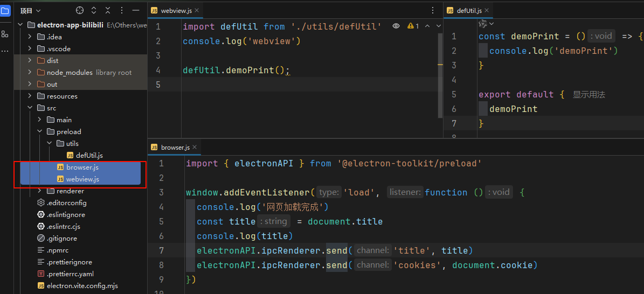Click the Select Opened File crosshair icon

click(x=80, y=10)
